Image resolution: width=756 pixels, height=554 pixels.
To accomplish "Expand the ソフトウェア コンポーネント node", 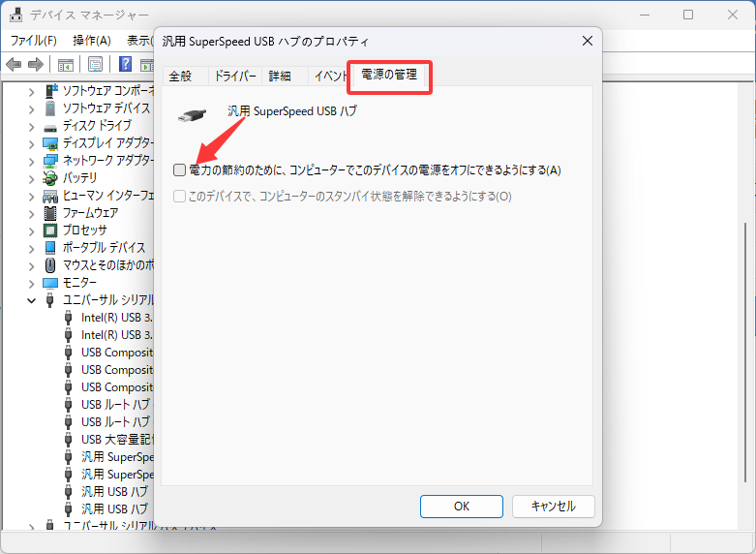I will [31, 92].
